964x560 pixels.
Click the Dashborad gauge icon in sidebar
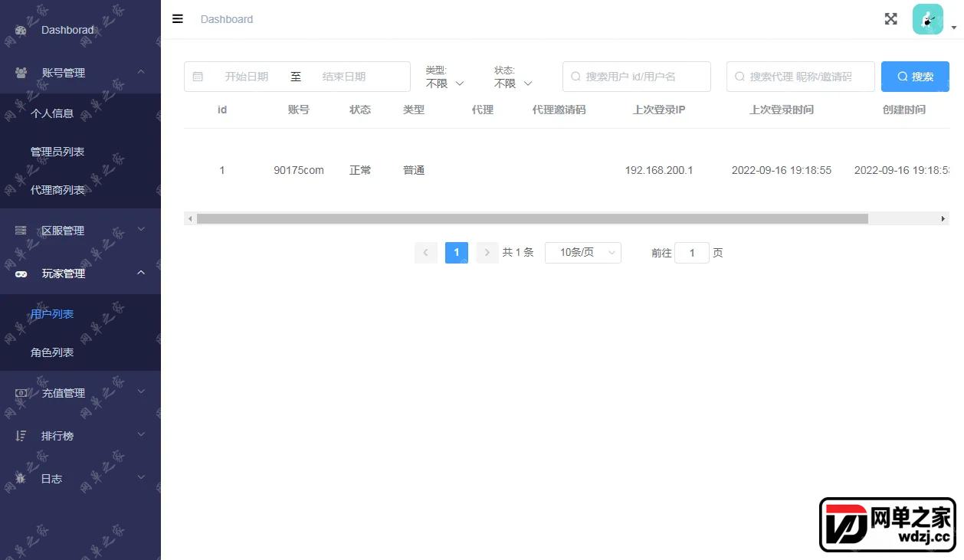pos(21,31)
